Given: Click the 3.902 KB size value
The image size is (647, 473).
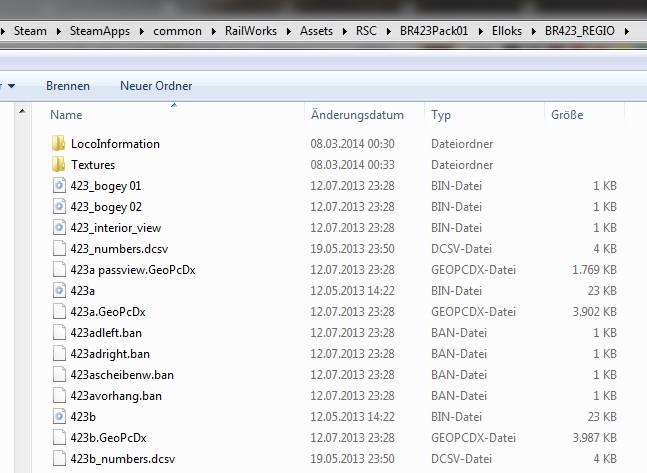Looking at the screenshot, I should [x=594, y=312].
